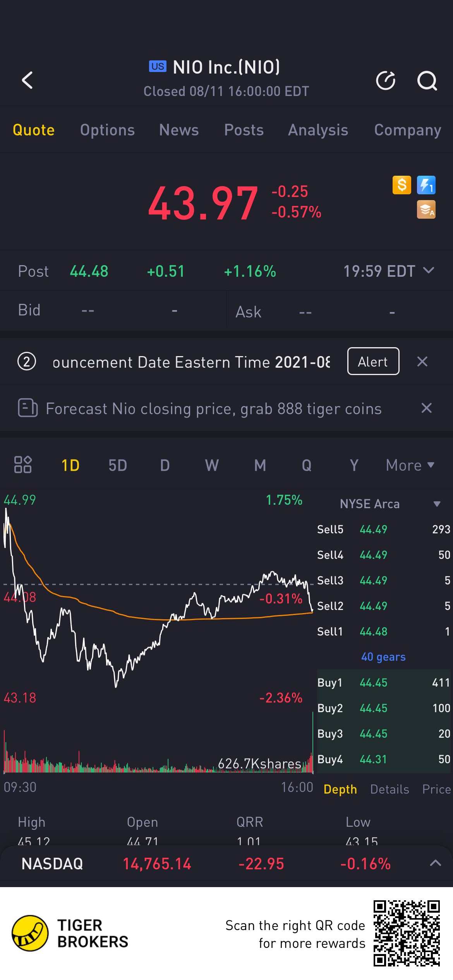Open the Analysis tab
The width and height of the screenshot is (453, 980).
pos(318,130)
